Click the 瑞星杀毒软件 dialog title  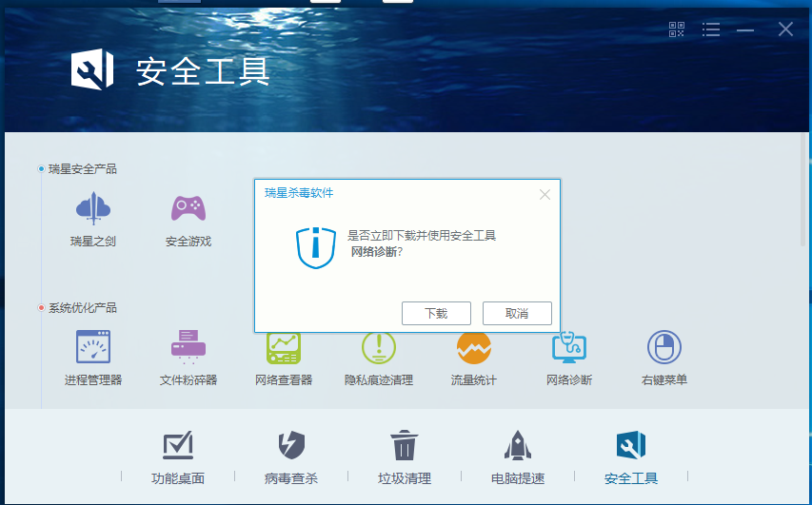pos(299,193)
